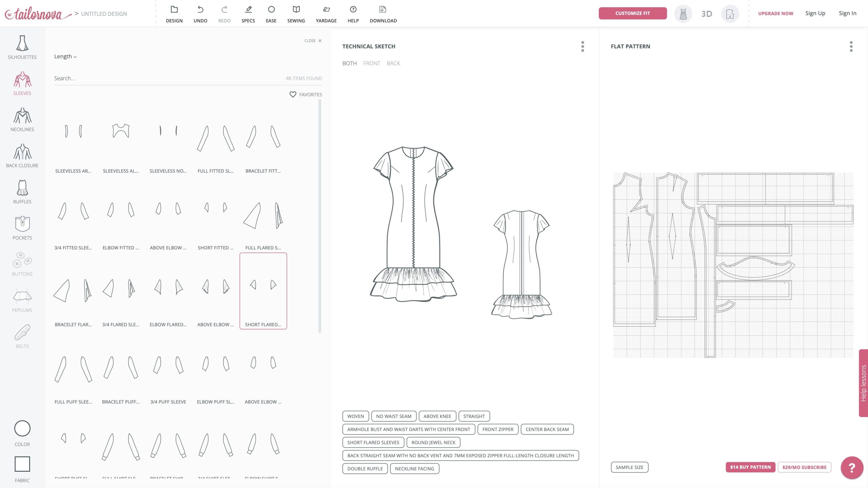Image resolution: width=868 pixels, height=488 pixels.
Task: Switch to 3D view mode
Action: pos(706,14)
